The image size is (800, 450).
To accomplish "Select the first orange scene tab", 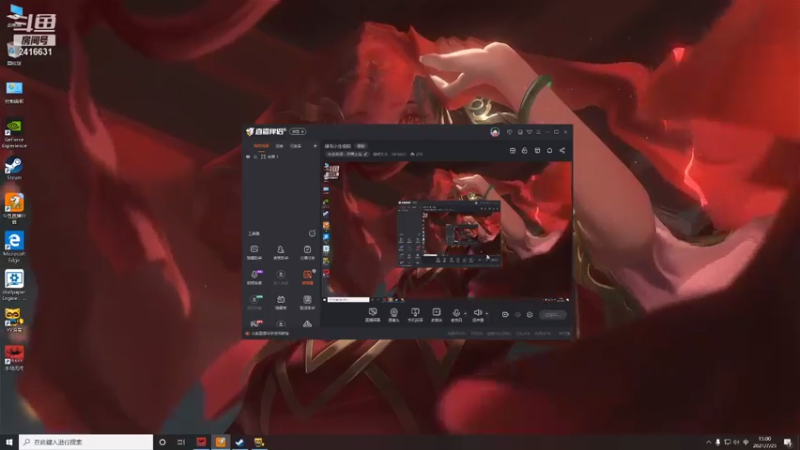I will pyautogui.click(x=261, y=146).
